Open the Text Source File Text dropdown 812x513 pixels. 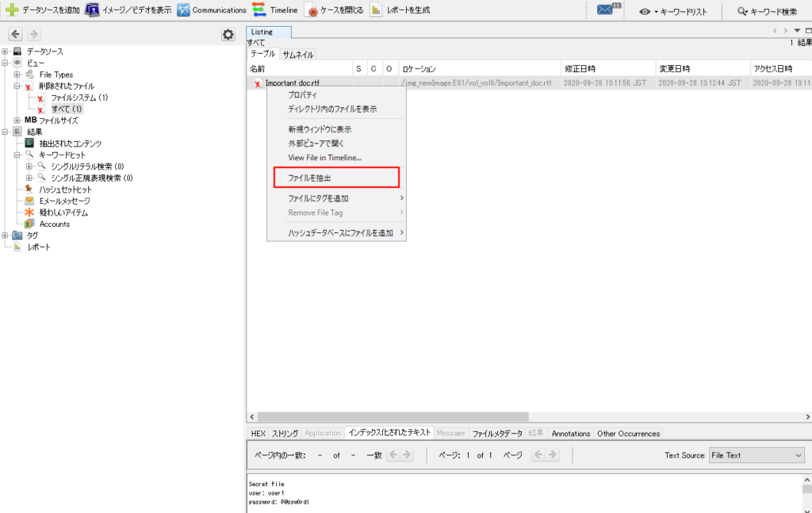pyautogui.click(x=756, y=456)
